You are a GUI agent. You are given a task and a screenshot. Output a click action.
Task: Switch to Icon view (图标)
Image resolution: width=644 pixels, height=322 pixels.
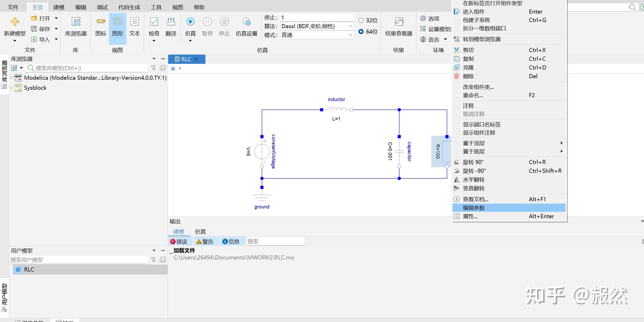point(101,22)
